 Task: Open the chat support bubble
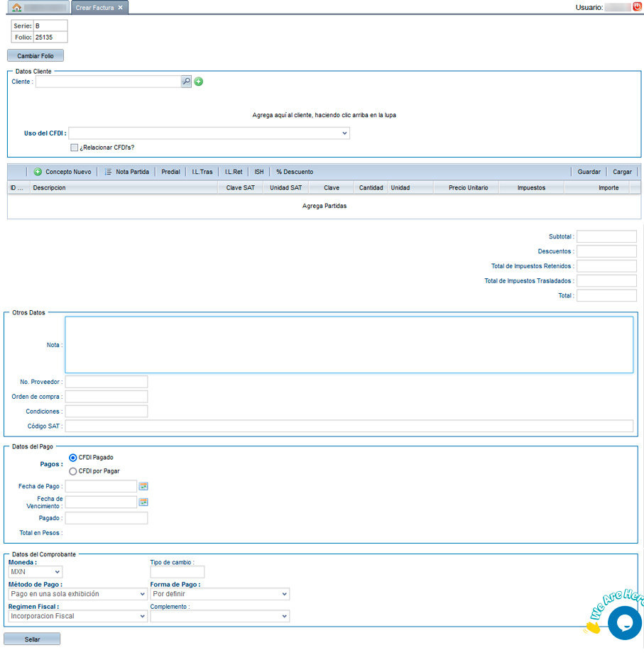[x=624, y=622]
